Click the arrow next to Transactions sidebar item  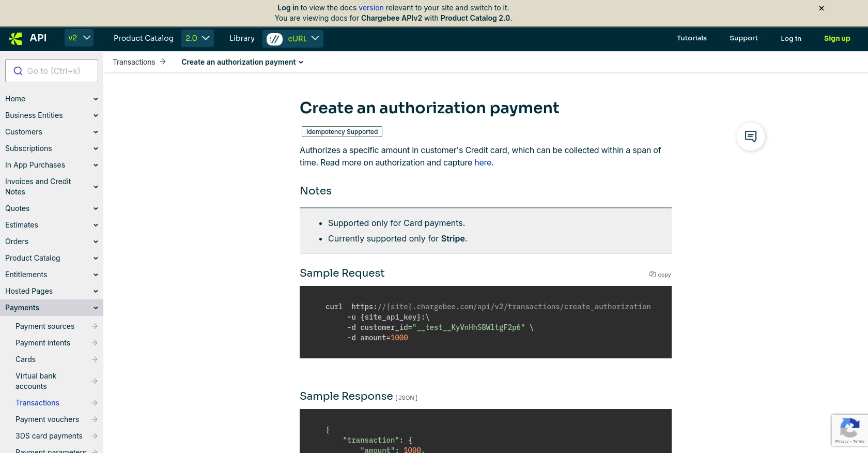(95, 403)
